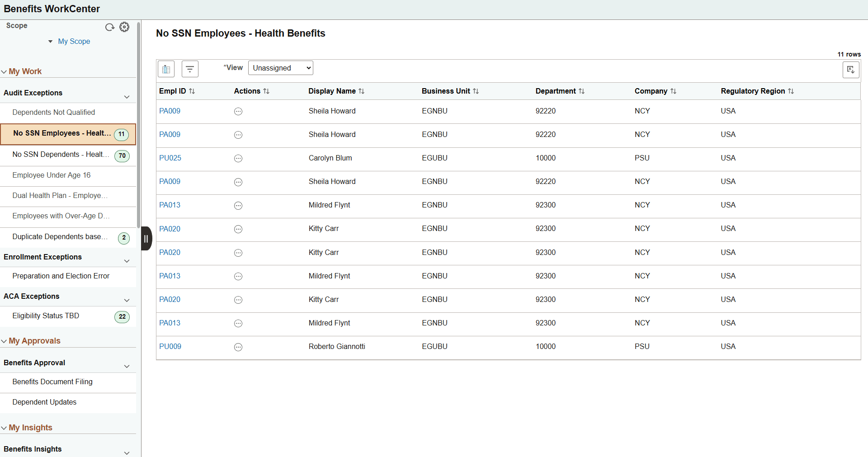Open employee record PU025

tap(170, 158)
